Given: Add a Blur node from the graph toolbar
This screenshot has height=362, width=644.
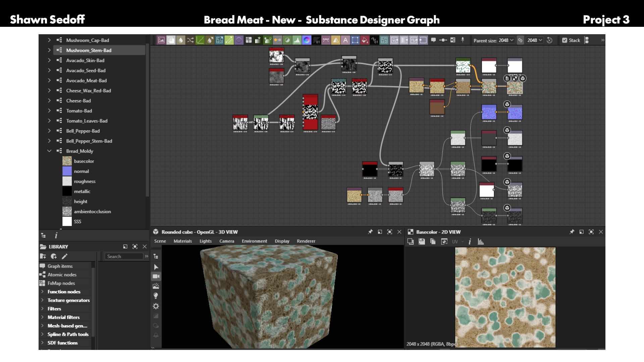Looking at the screenshot, I should [181, 40].
